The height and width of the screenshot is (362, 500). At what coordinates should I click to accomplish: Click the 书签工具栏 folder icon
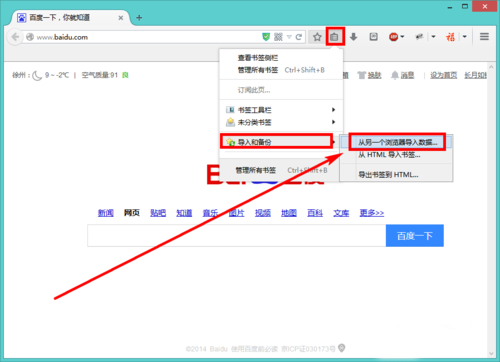tap(230, 110)
